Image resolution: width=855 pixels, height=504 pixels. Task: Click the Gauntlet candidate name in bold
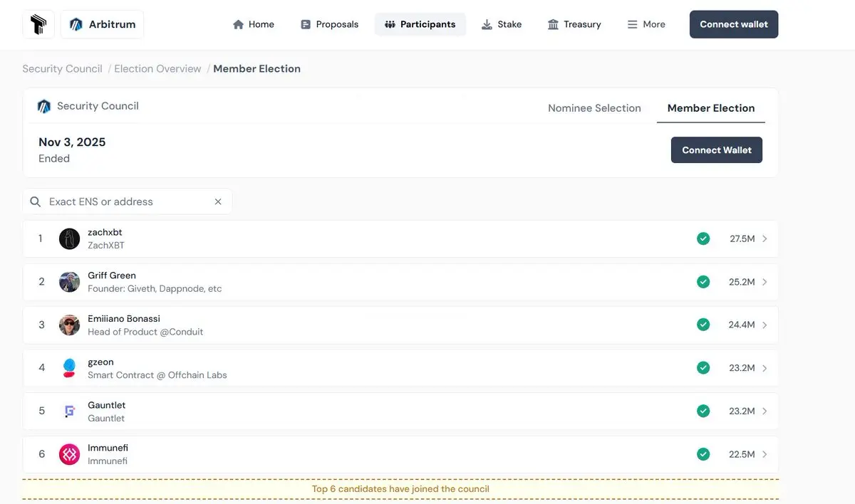(x=107, y=405)
